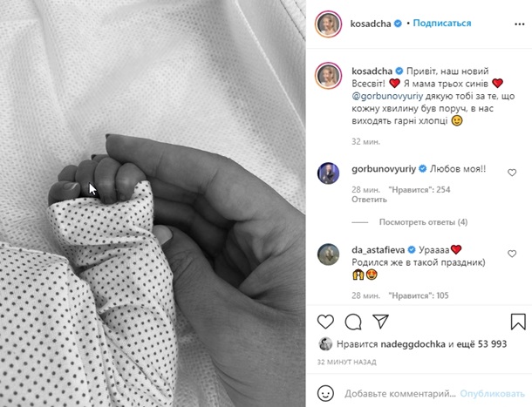Focus the 'Добавьте комментарий' input field

(x=400, y=394)
